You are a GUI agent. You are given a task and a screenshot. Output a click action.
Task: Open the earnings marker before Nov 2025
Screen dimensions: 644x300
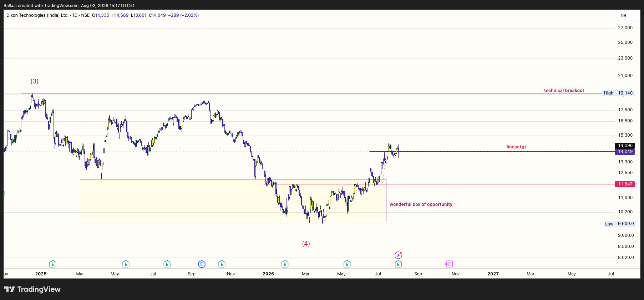point(222,264)
